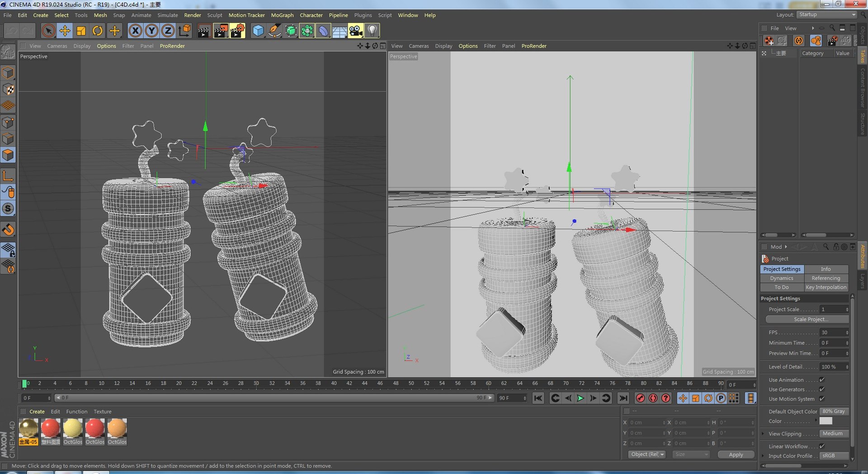Open the Subdivision Surface generators icon

[x=291, y=31]
